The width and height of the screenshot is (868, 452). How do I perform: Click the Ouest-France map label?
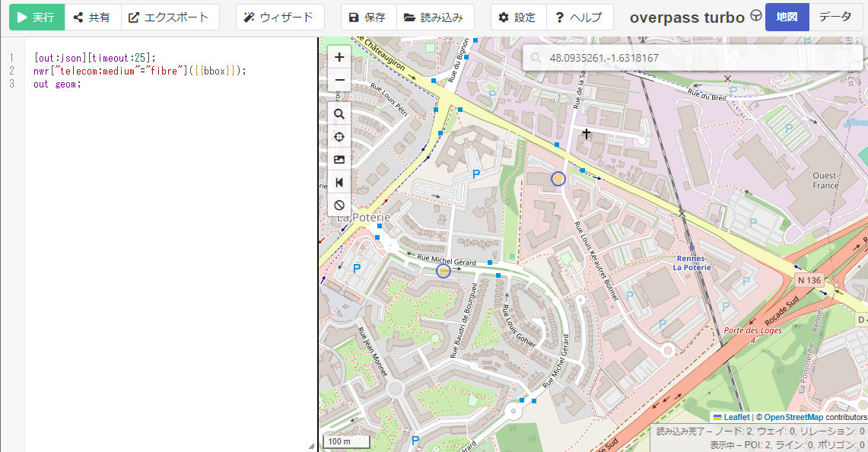click(x=825, y=180)
